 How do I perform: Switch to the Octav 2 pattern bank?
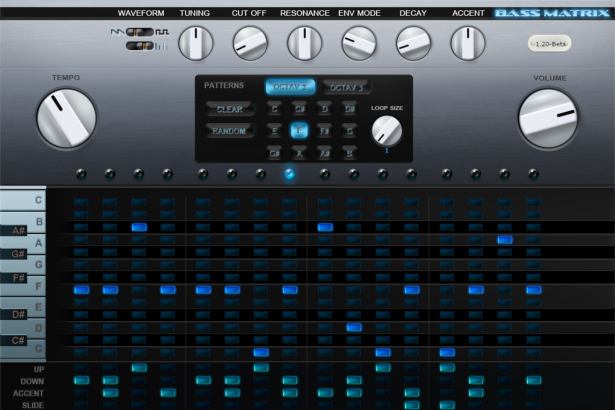click(288, 88)
